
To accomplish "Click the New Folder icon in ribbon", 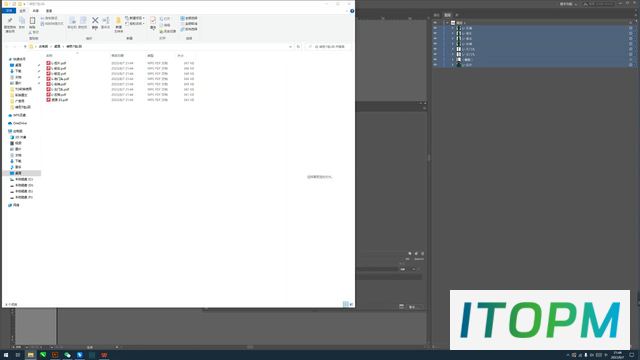I will [118, 24].
